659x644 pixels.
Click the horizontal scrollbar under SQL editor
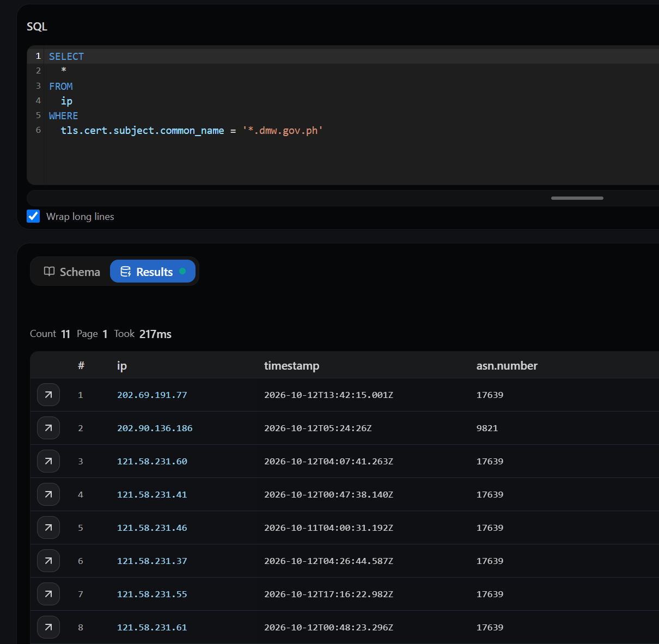tap(577, 198)
